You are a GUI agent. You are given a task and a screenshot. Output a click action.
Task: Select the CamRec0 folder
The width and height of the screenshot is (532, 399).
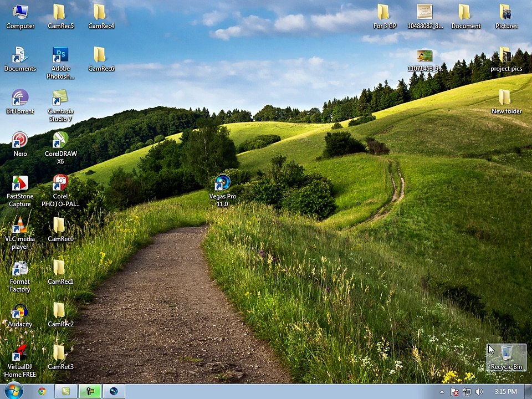pos(60,229)
